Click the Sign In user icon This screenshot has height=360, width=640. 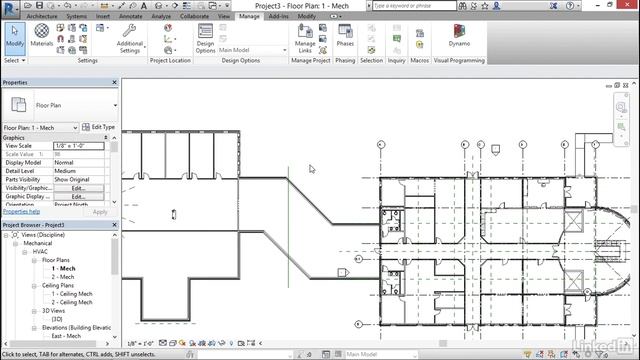[x=496, y=6]
